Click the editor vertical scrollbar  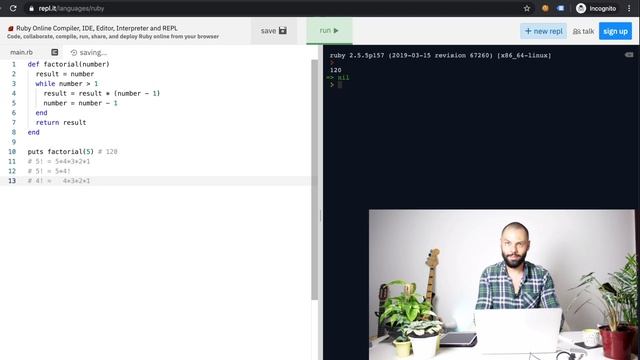[x=314, y=180]
